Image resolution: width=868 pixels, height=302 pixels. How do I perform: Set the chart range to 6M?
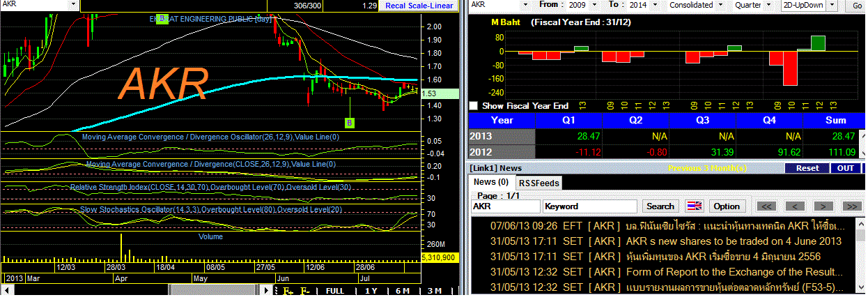[x=403, y=292]
